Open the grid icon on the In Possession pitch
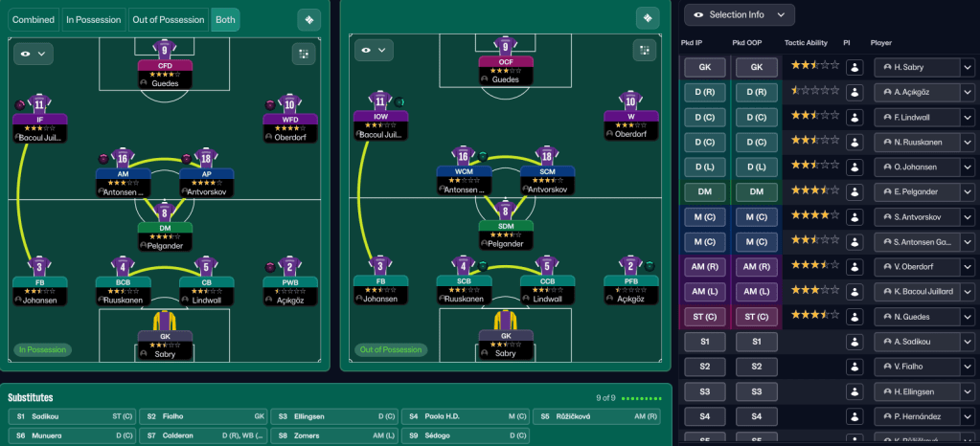Image resolution: width=980 pixels, height=446 pixels. coord(305,54)
